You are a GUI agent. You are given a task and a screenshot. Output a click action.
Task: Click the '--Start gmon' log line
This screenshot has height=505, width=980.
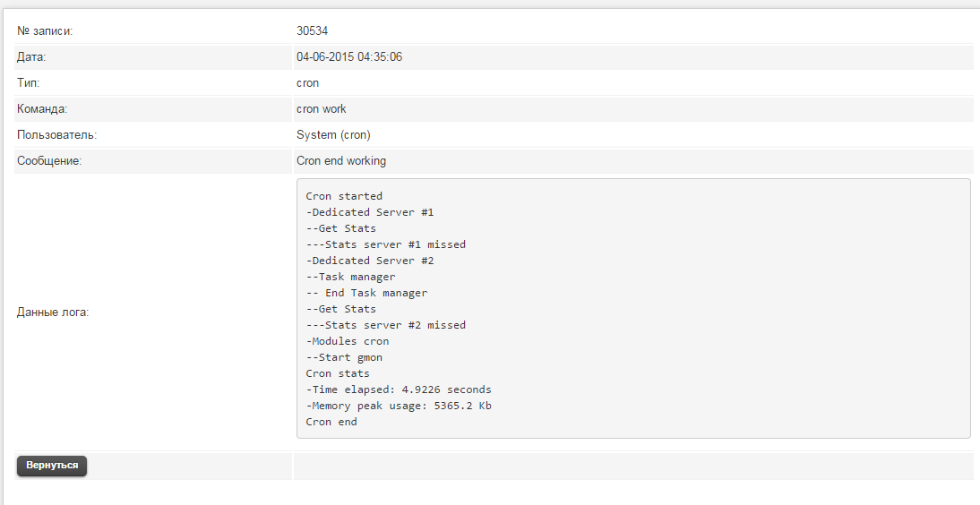point(344,357)
